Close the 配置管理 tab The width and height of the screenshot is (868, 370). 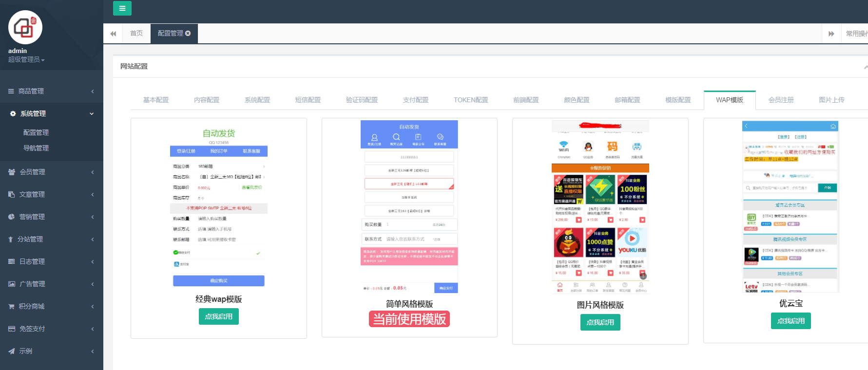click(x=188, y=33)
